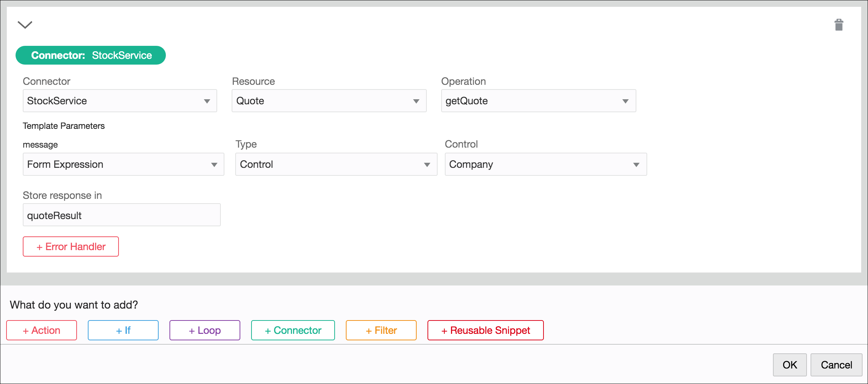868x384 pixels.
Task: Add a new Action
Action: click(x=42, y=330)
